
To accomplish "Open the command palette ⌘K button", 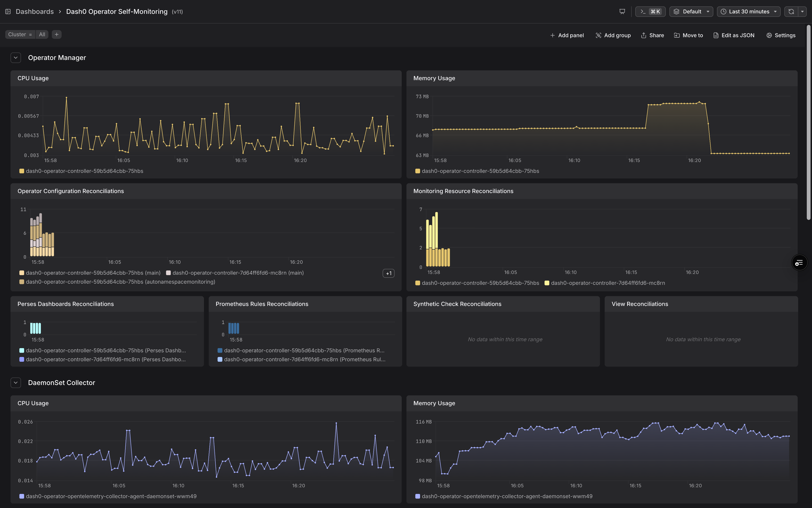I will coord(650,11).
